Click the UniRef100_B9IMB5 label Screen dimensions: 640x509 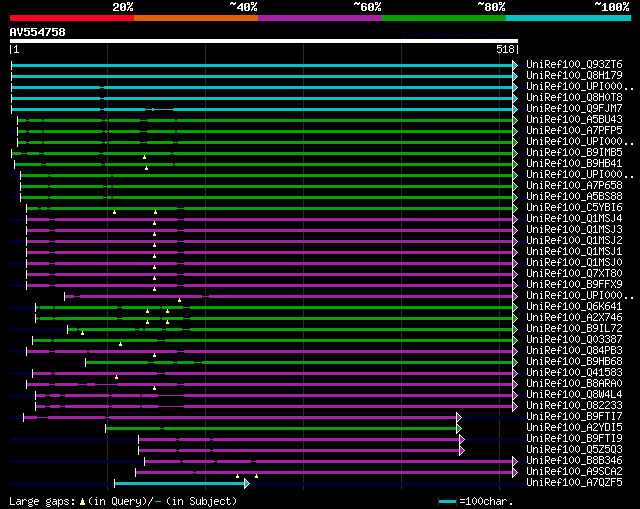point(574,153)
